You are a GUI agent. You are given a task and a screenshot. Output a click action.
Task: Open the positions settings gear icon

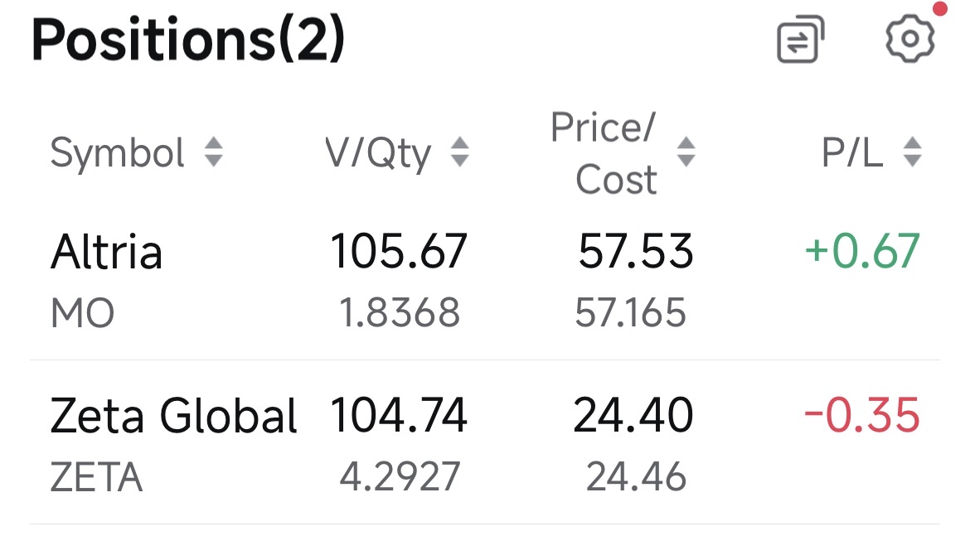click(x=910, y=38)
